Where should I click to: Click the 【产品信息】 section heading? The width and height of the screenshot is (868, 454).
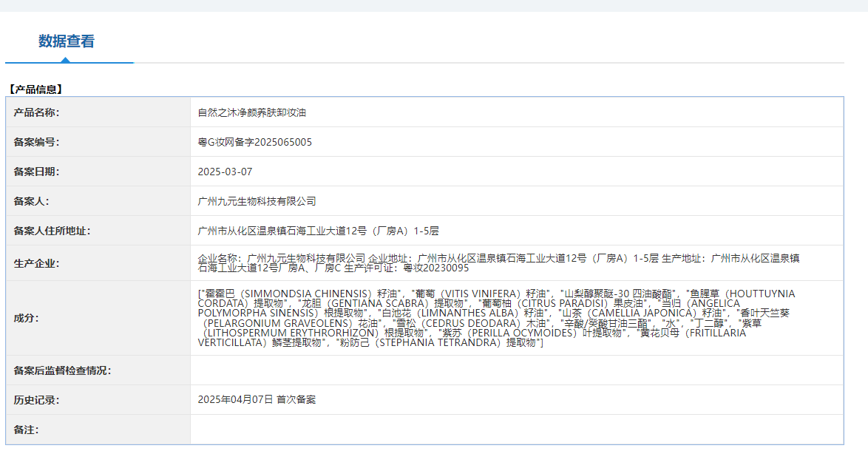(35, 89)
